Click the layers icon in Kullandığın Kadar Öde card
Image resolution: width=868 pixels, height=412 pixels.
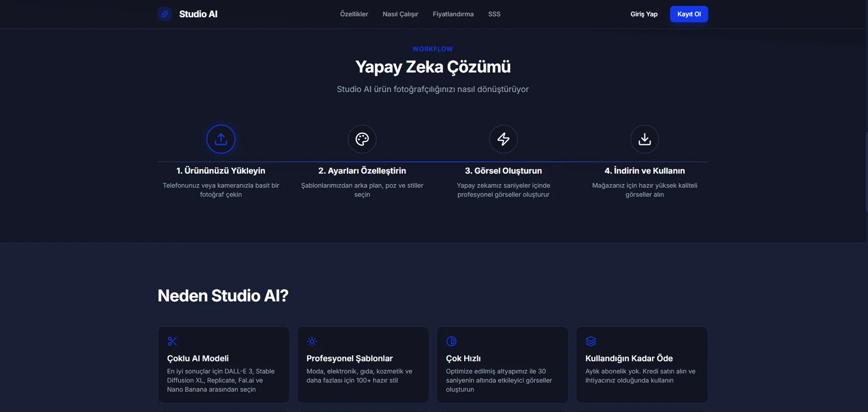point(591,341)
